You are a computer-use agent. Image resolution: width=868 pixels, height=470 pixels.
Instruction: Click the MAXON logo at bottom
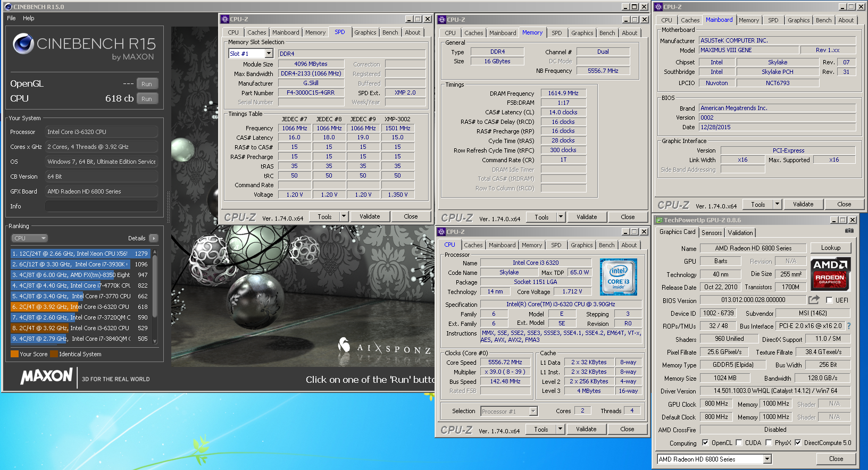(x=46, y=376)
